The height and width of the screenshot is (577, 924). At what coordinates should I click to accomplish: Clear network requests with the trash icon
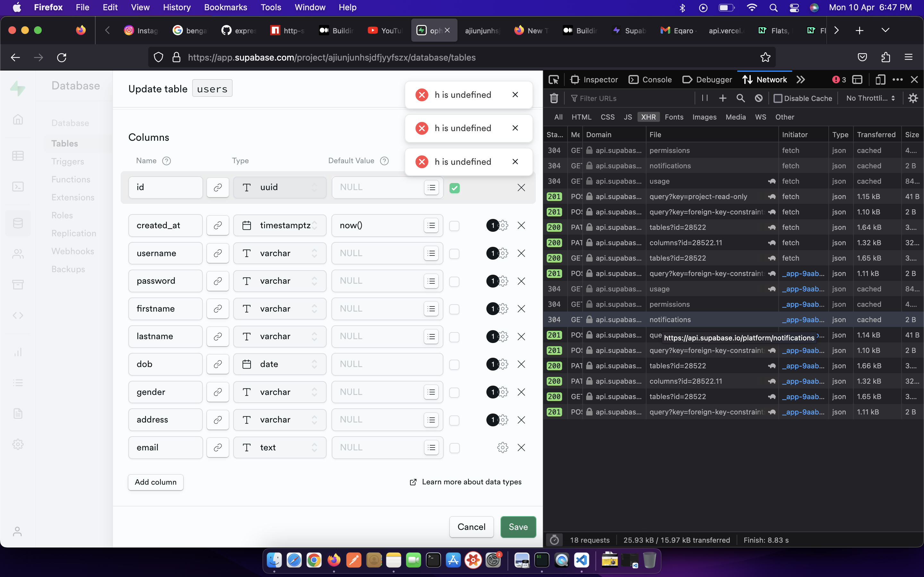[554, 98]
